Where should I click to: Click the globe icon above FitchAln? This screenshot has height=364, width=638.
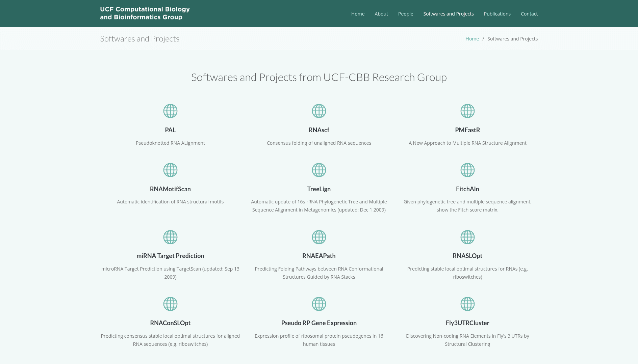(467, 170)
